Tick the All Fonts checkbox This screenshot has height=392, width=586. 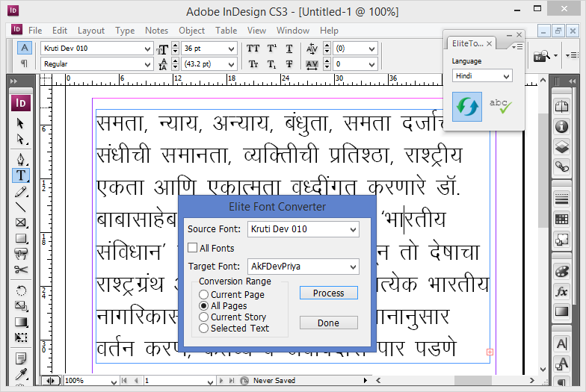193,248
